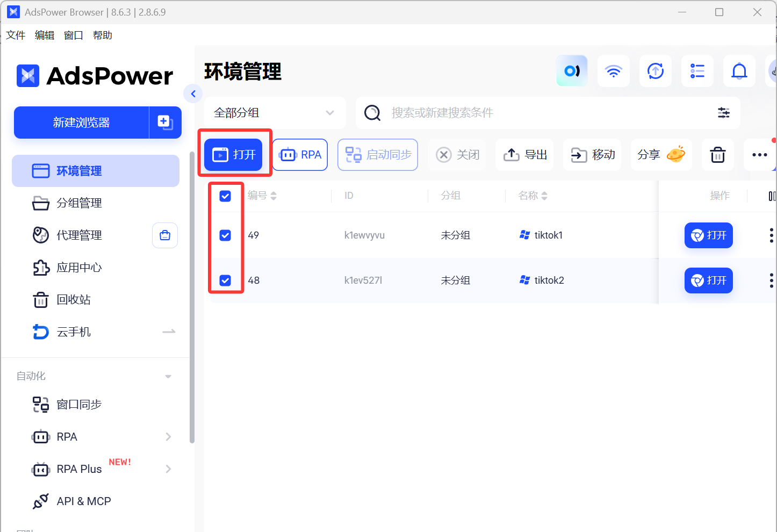Click the 关闭 toolbar button
777x532 pixels.
pyautogui.click(x=457, y=155)
